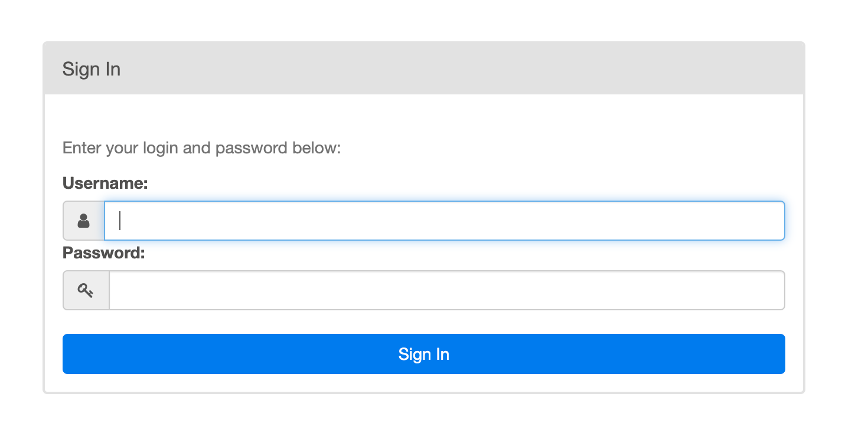
Task: Click the "Sign In" panel heading text
Action: [x=92, y=69]
